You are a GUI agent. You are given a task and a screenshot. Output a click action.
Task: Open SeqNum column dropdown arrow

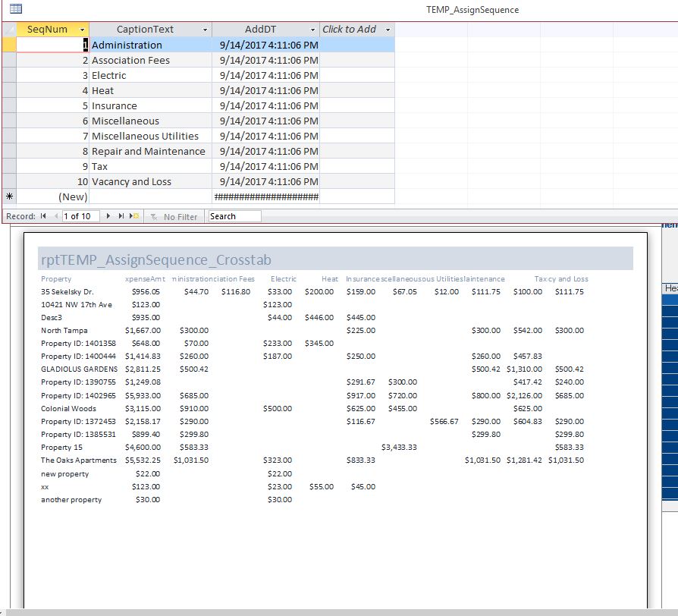click(82, 30)
